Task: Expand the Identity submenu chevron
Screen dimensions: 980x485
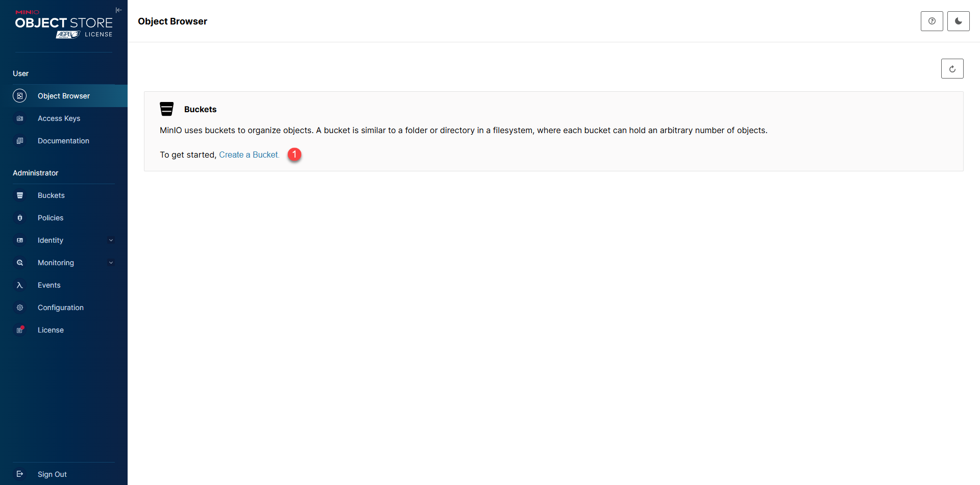Action: click(111, 240)
